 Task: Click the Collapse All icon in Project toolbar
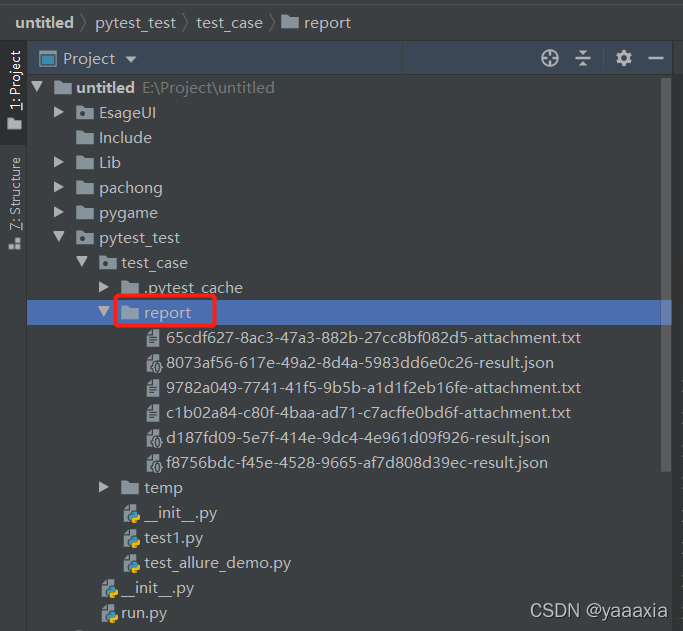[582, 58]
